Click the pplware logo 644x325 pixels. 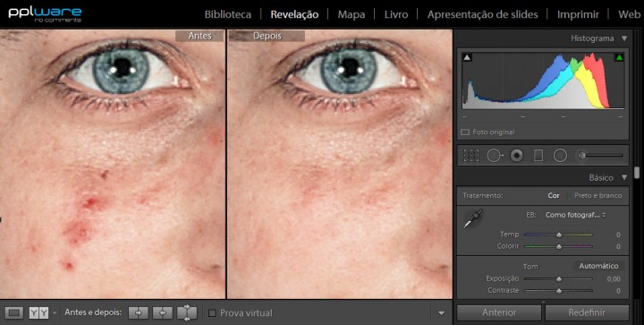point(45,13)
